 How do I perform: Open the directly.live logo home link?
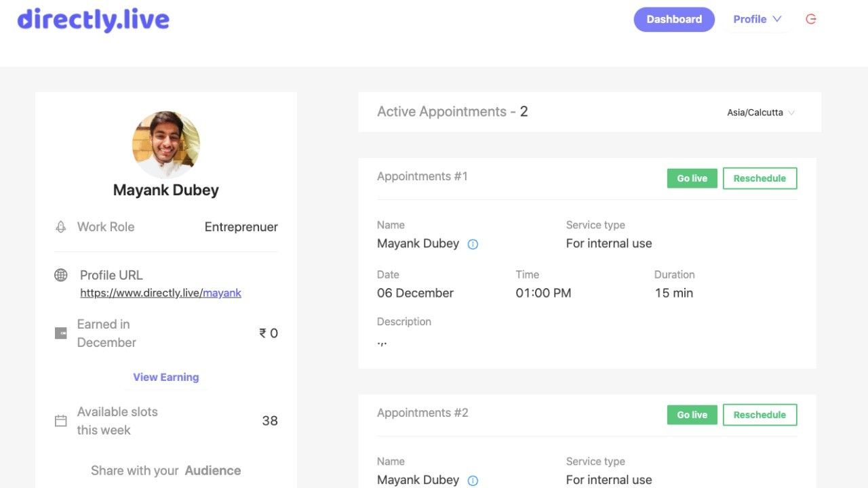pos(94,20)
